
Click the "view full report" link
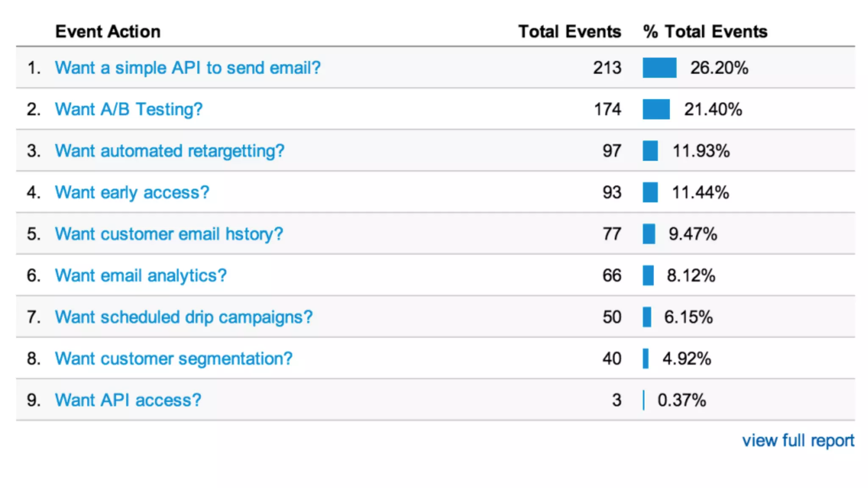point(798,441)
